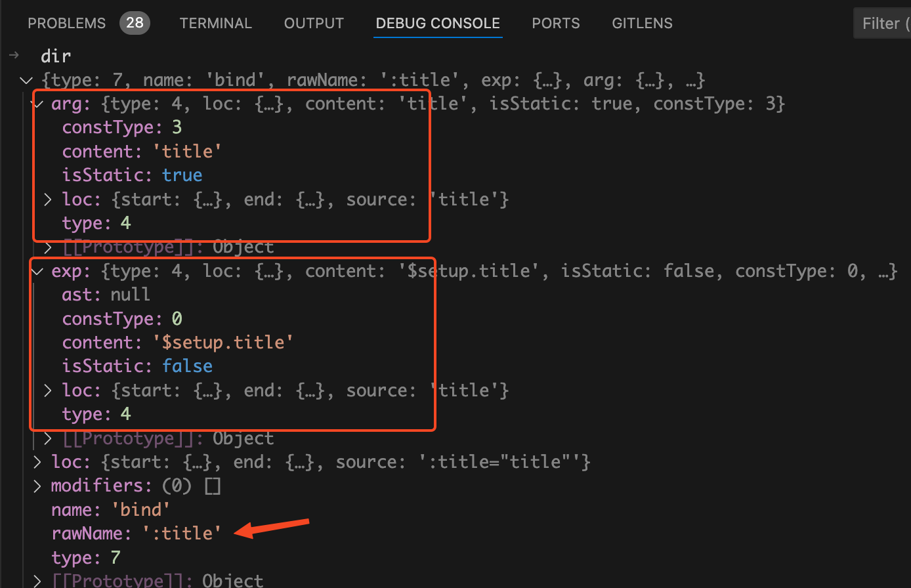Viewport: 911px width, 588px height.
Task: Collapse the exp property chevron
Action: pyautogui.click(x=38, y=271)
